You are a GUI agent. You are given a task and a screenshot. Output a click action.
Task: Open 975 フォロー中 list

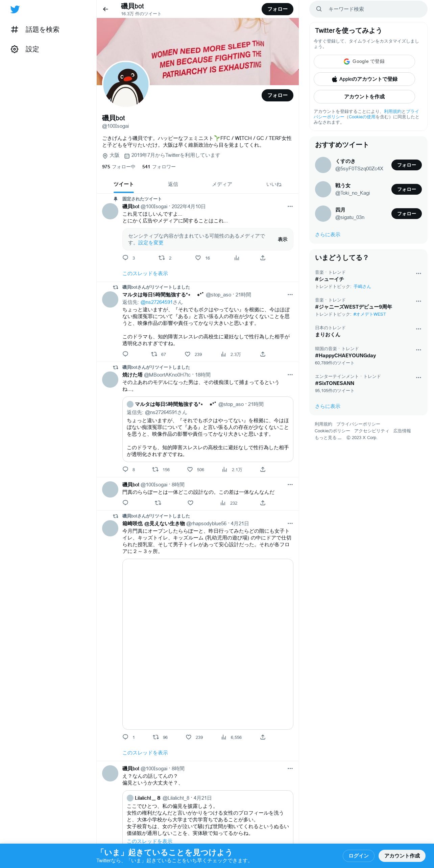[x=119, y=167]
